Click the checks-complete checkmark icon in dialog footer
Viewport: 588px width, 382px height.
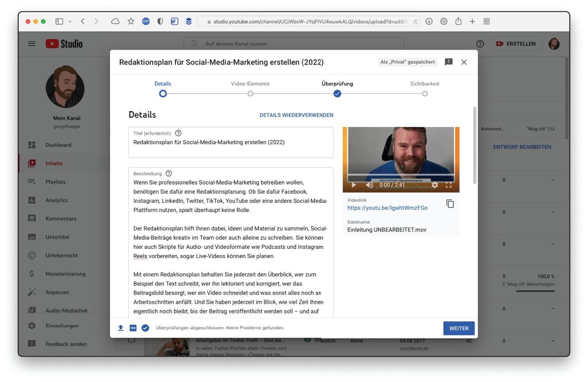coord(145,328)
